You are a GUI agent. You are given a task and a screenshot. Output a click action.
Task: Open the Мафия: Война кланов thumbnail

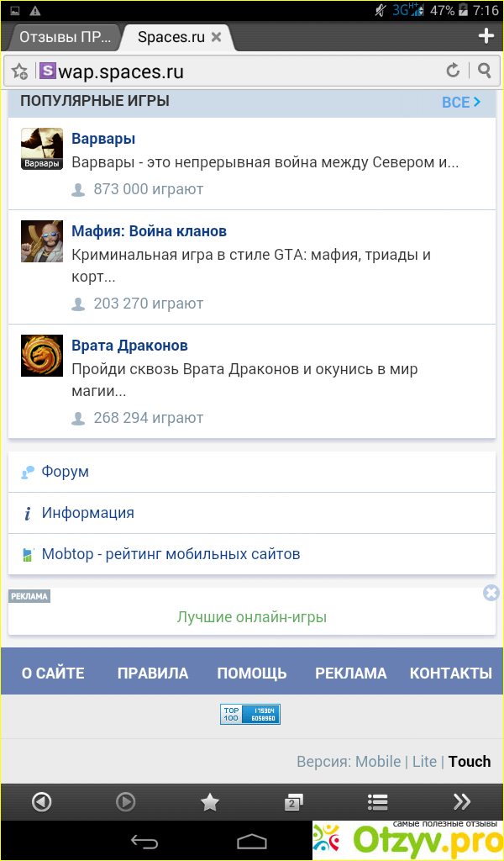(42, 241)
